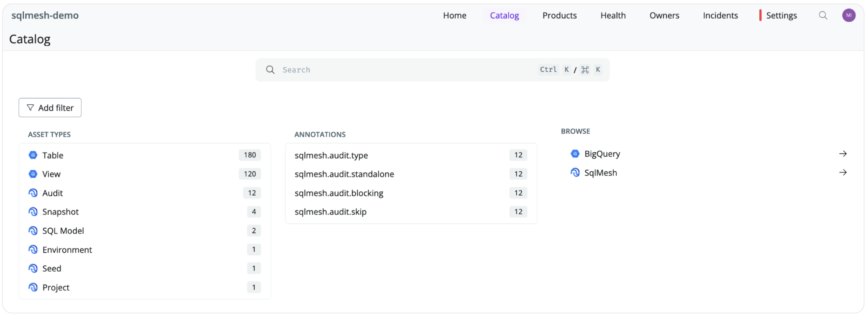
Task: Open the Add filter dropdown
Action: 50,108
